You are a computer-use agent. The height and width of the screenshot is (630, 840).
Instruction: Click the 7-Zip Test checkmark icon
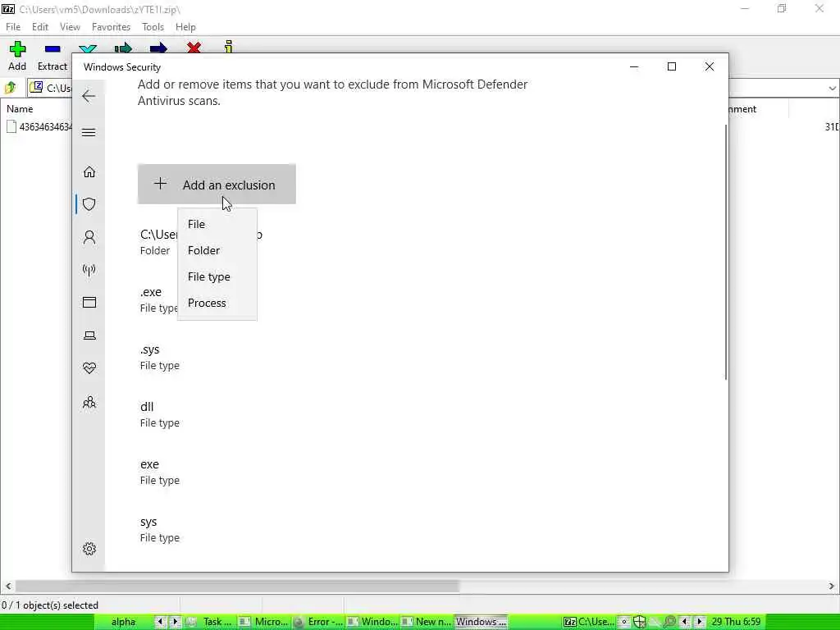[x=87, y=48]
